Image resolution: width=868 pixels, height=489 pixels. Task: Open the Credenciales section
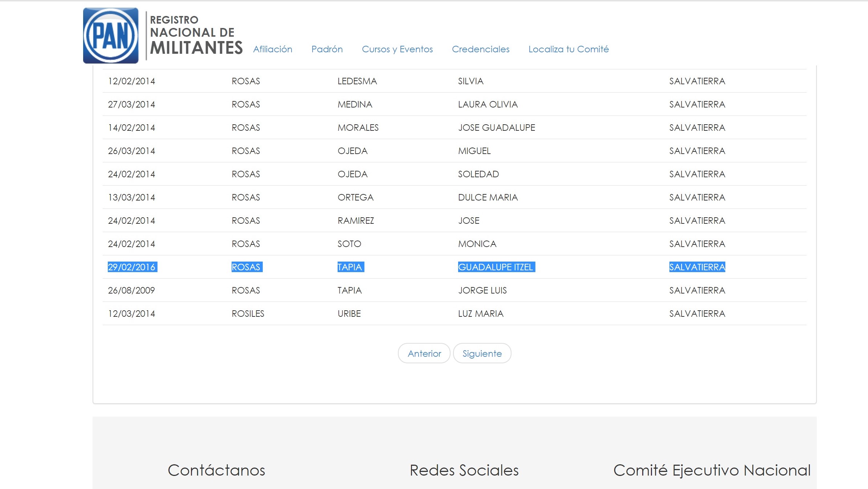(480, 49)
